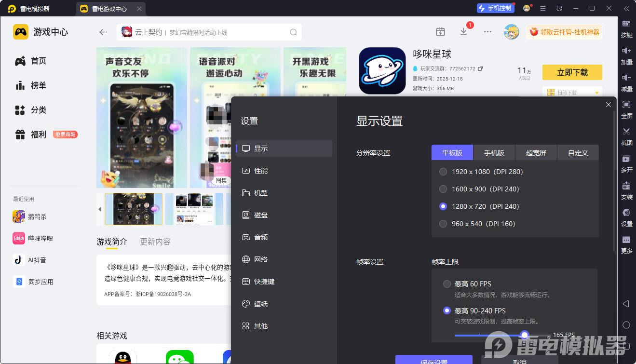Click the 立即下载 button
The image size is (636, 364).
tap(572, 72)
